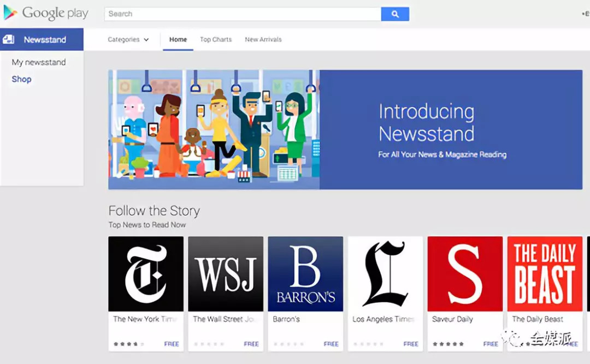Click the Google Play logo
The image size is (590, 364).
pyautogui.click(x=46, y=13)
